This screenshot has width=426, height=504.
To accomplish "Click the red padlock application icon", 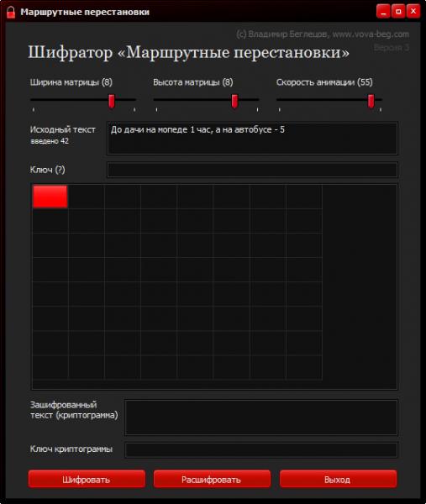I will (11, 13).
